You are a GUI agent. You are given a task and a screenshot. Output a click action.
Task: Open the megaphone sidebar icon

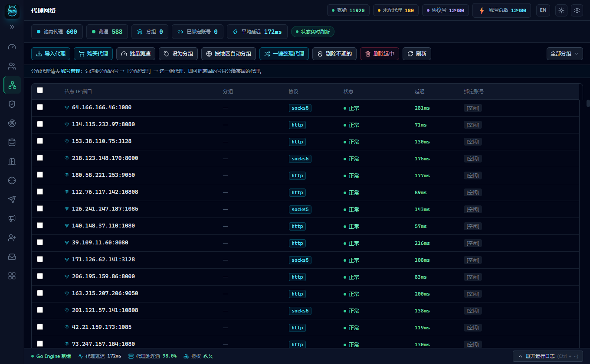point(12,218)
